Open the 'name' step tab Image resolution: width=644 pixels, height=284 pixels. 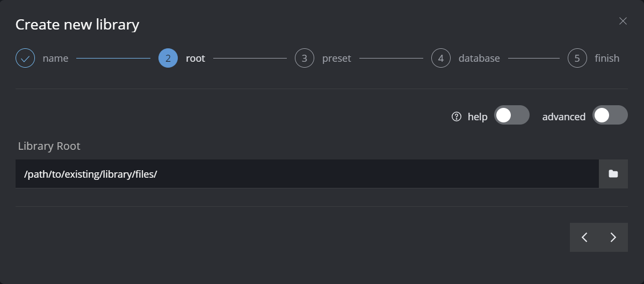[x=55, y=58]
